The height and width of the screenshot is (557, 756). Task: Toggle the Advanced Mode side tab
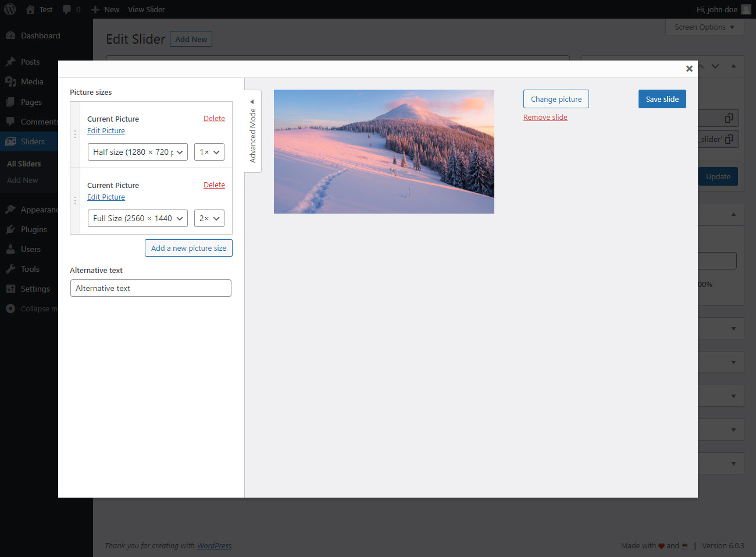(x=253, y=131)
